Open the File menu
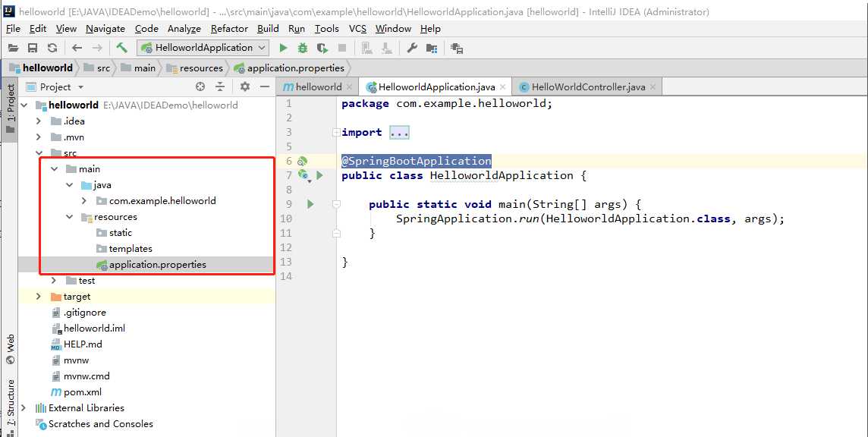This screenshot has height=437, width=868. point(13,29)
